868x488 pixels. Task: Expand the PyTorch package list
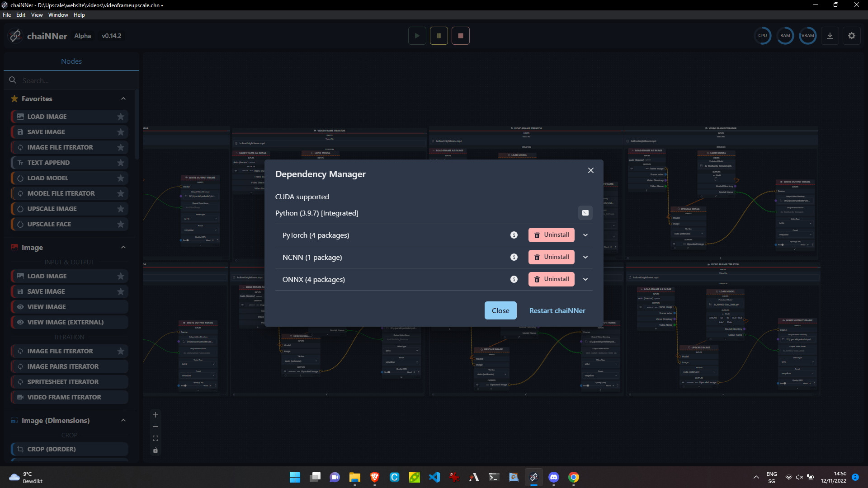(x=585, y=235)
